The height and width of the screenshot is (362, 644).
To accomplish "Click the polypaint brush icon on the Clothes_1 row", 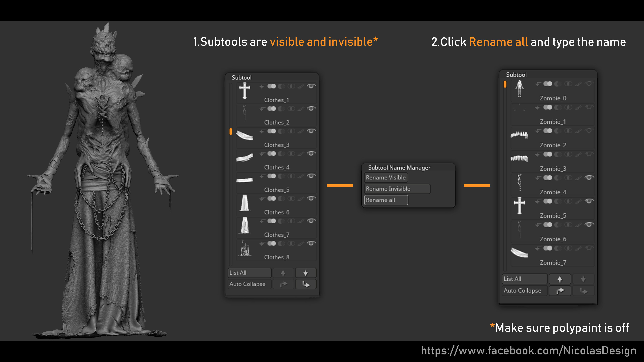I will click(301, 86).
